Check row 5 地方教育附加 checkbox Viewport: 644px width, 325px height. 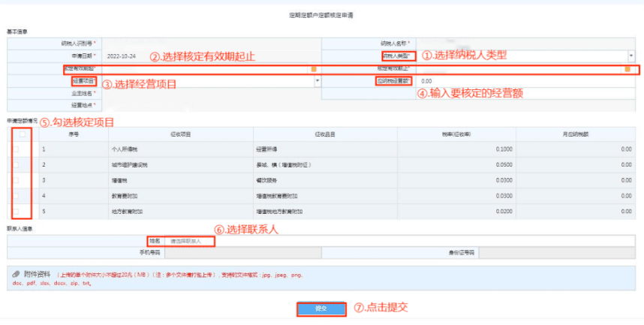tap(16, 212)
